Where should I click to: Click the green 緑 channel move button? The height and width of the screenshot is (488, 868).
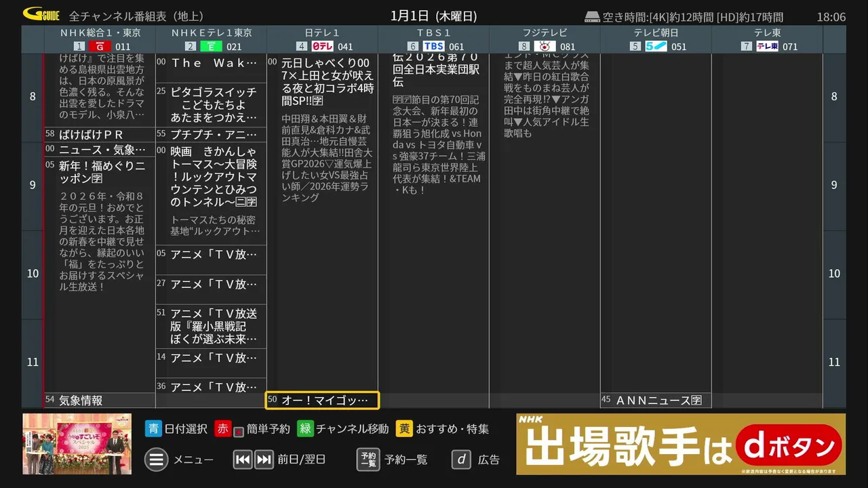pyautogui.click(x=305, y=428)
